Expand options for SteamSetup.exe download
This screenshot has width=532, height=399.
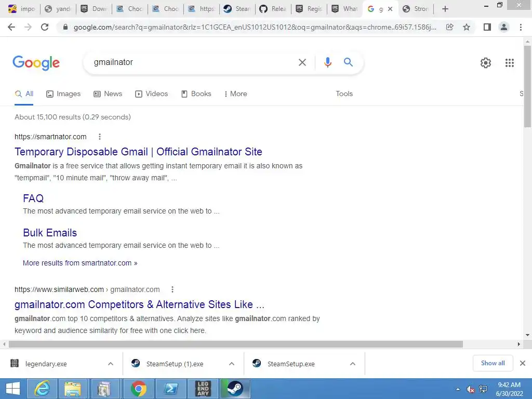click(x=353, y=364)
